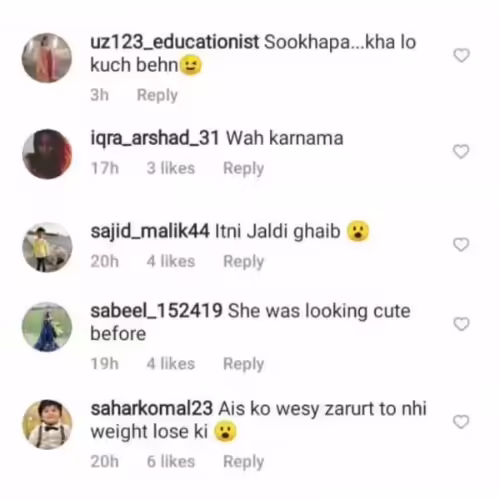
Task: Reply to 'She was looking cute before'
Action: (244, 364)
